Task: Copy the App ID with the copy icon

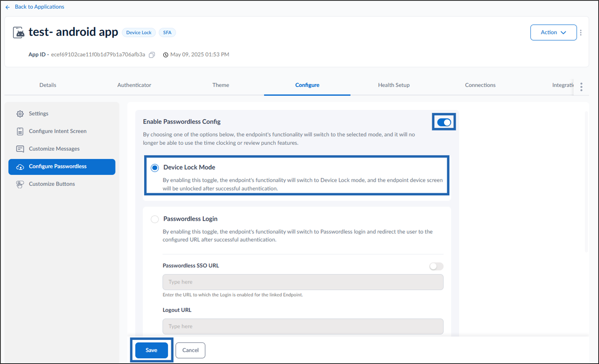Action: pos(152,55)
